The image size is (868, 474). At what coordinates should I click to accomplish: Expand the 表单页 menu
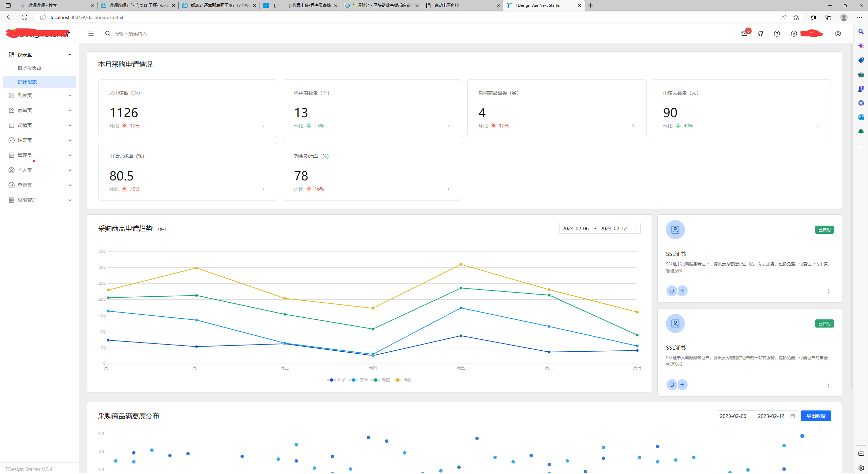[39, 110]
